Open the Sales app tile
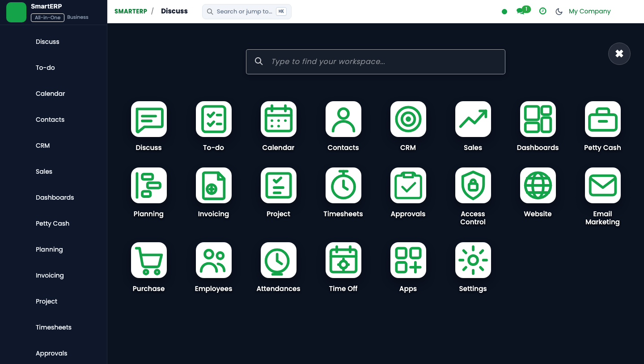The height and width of the screenshot is (364, 644). (x=473, y=119)
